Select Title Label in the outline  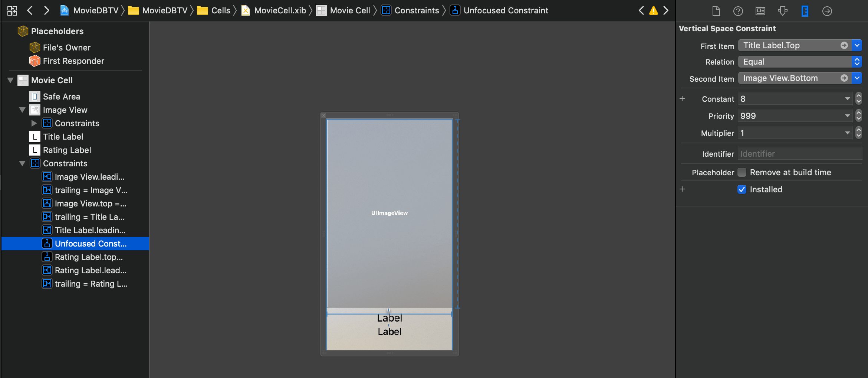click(63, 137)
